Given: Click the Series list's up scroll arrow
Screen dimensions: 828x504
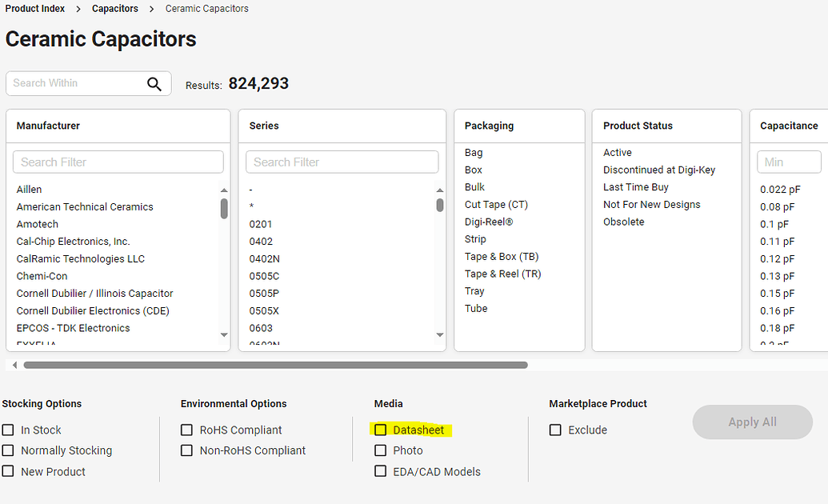Looking at the screenshot, I should [439, 189].
